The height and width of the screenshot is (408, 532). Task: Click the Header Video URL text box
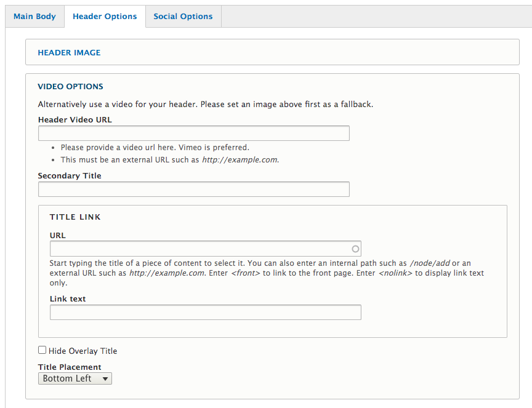click(x=193, y=134)
